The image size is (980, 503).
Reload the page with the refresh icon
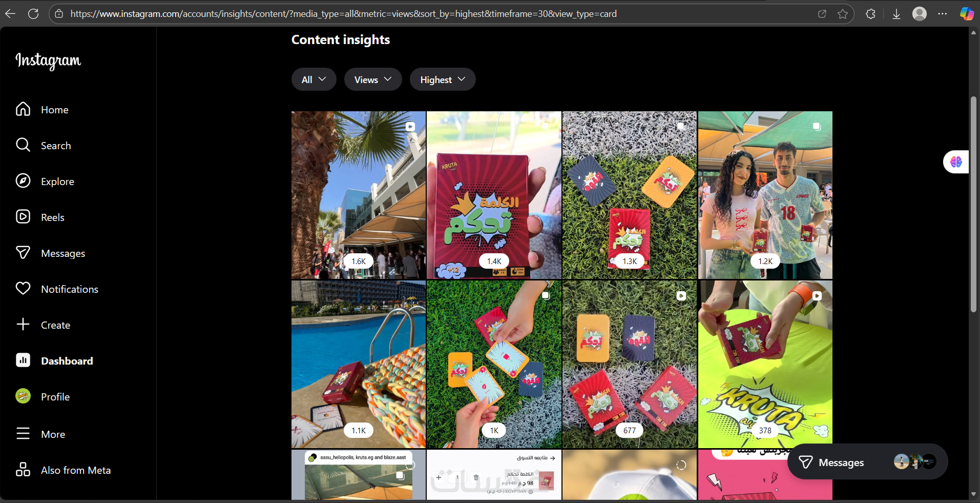pyautogui.click(x=33, y=14)
